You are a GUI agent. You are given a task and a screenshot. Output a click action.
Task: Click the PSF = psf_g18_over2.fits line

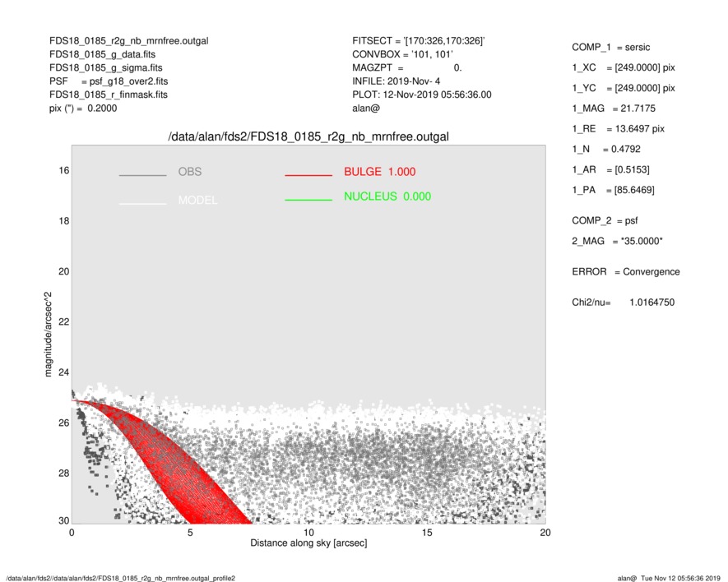[109, 81]
